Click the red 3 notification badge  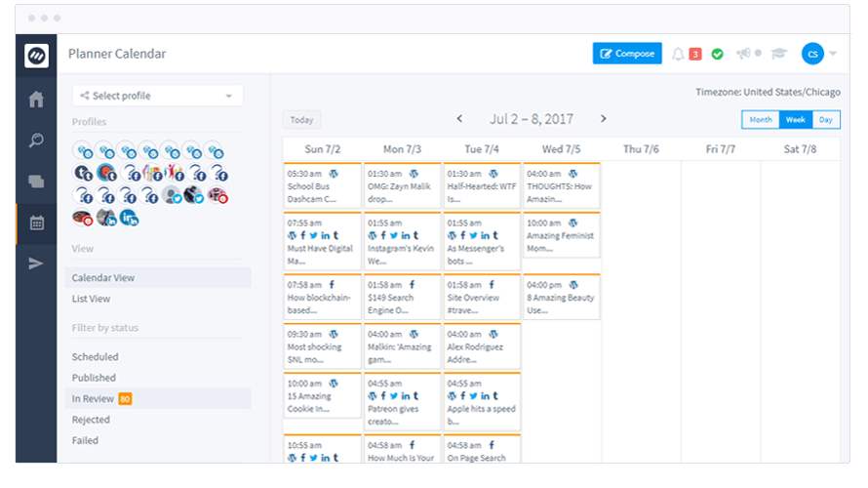tap(695, 54)
